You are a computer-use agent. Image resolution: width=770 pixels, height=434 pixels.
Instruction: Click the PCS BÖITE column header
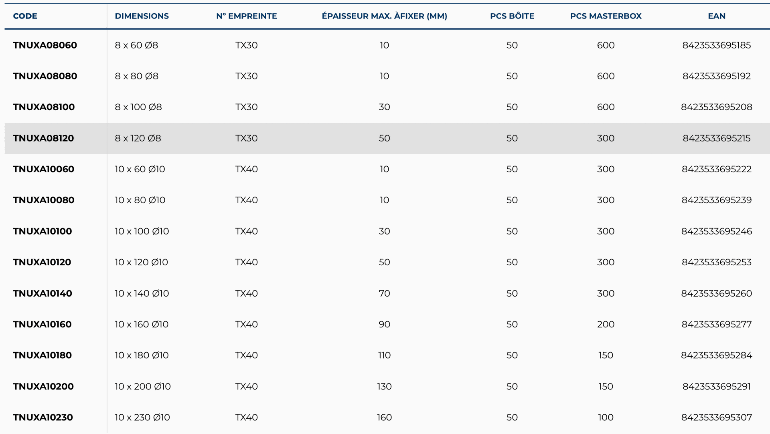[x=512, y=16]
